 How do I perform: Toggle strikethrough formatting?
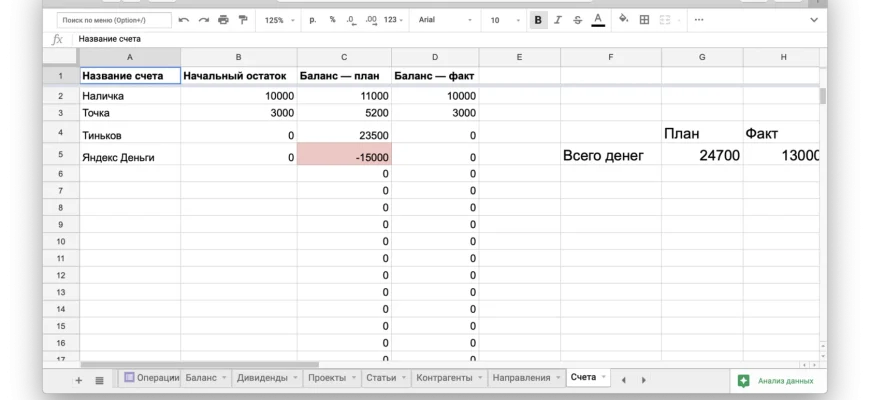pyautogui.click(x=577, y=20)
